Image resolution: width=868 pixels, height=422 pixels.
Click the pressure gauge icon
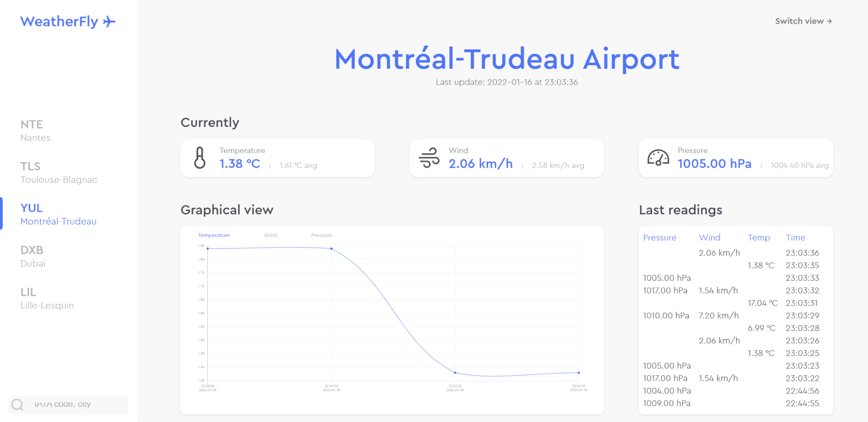pos(658,158)
